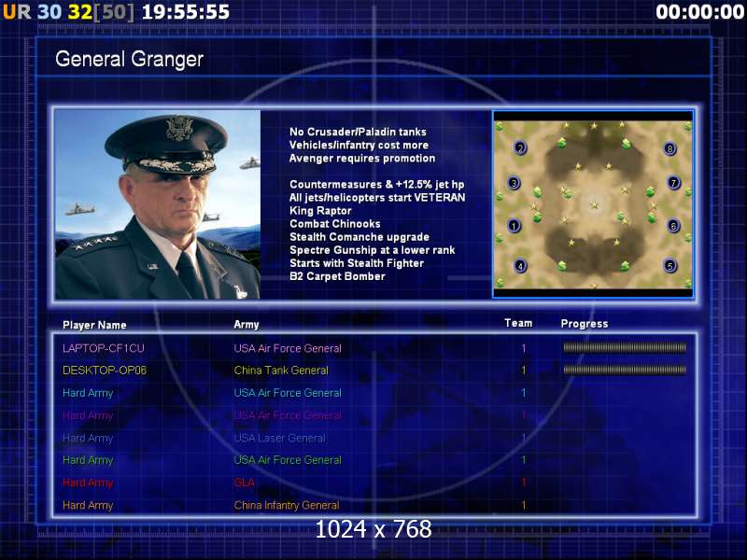Image resolution: width=747 pixels, height=560 pixels.
Task: Select start position 3 on the minimap
Action: (x=514, y=183)
